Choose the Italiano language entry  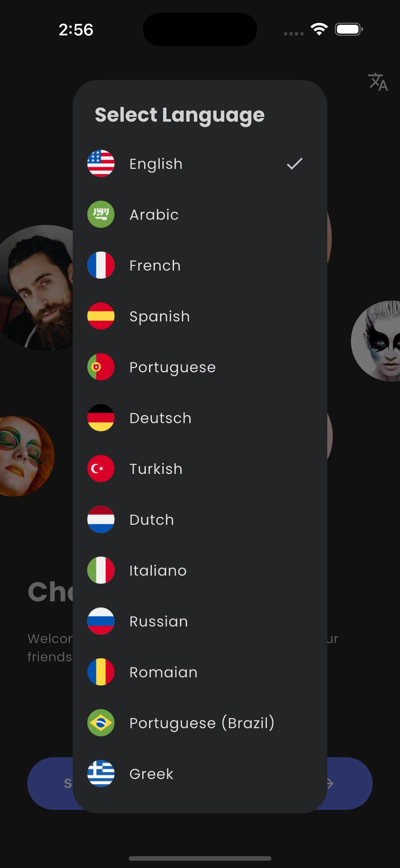(200, 570)
